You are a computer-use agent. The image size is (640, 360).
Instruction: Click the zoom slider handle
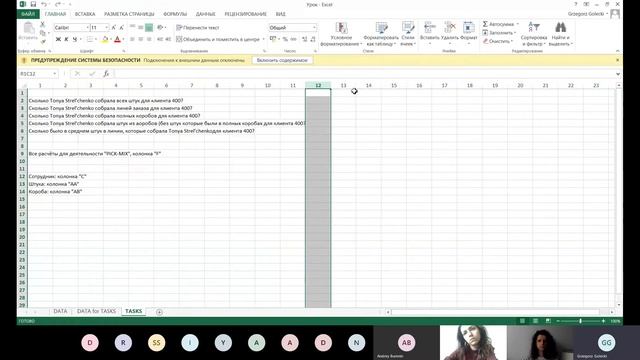click(580, 321)
